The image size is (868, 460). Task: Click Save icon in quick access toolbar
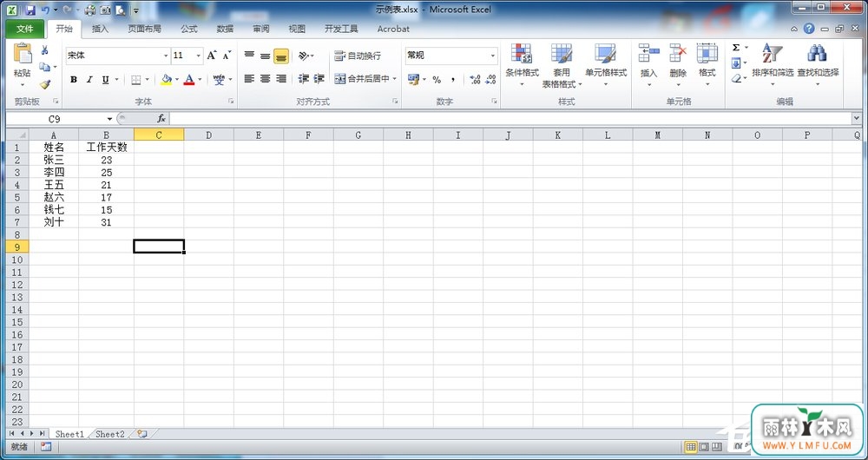click(x=30, y=10)
